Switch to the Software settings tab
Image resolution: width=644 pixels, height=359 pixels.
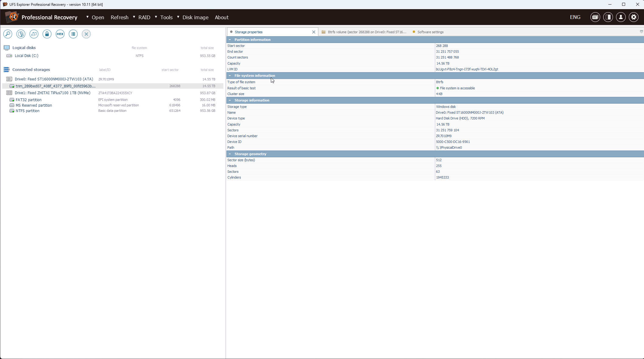(430, 32)
